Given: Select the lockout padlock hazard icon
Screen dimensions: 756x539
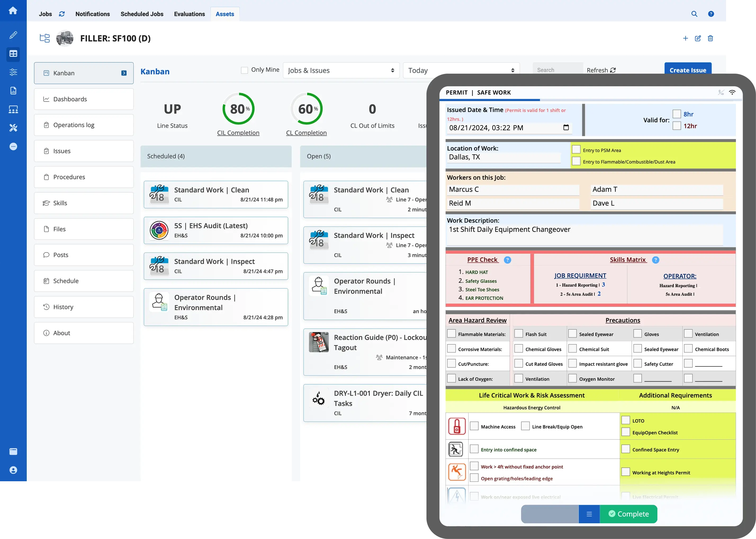Looking at the screenshot, I should [x=457, y=426].
